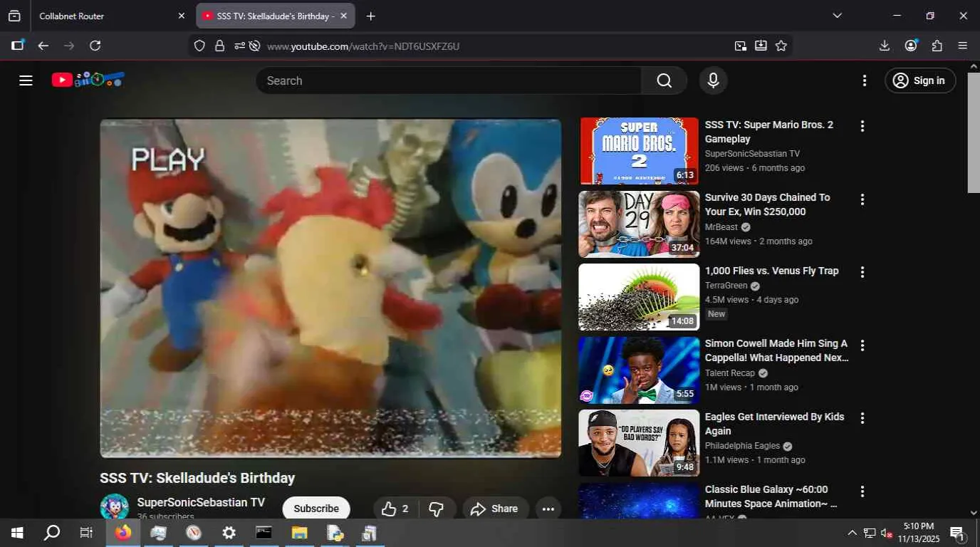Open options menu for Classic Blue Galaxy video

862,491
